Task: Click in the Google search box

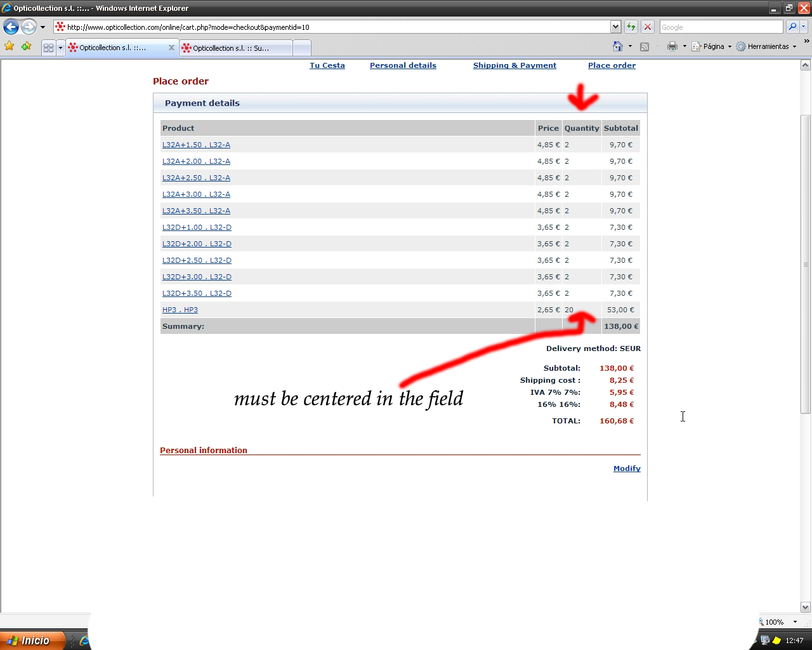Action: coord(721,27)
